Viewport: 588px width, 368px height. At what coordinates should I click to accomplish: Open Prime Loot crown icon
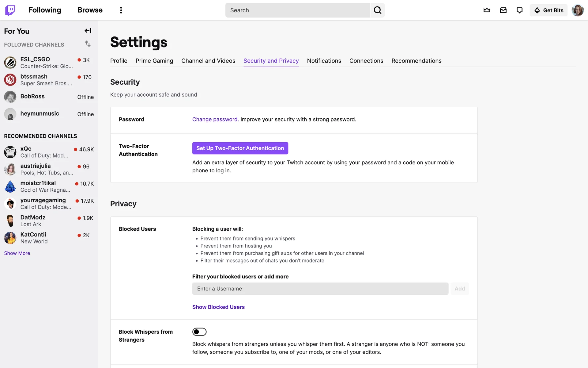[x=487, y=10]
